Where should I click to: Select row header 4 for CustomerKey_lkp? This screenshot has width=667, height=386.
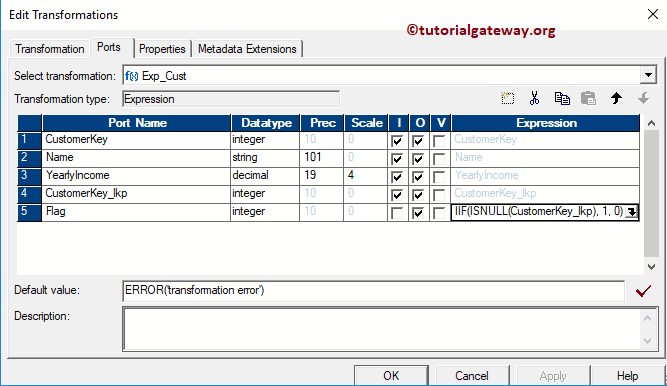29,194
